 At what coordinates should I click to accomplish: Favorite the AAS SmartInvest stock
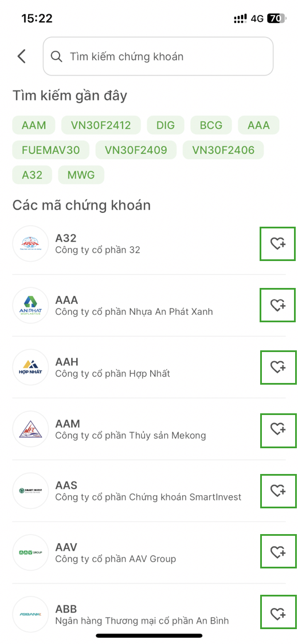point(278,491)
